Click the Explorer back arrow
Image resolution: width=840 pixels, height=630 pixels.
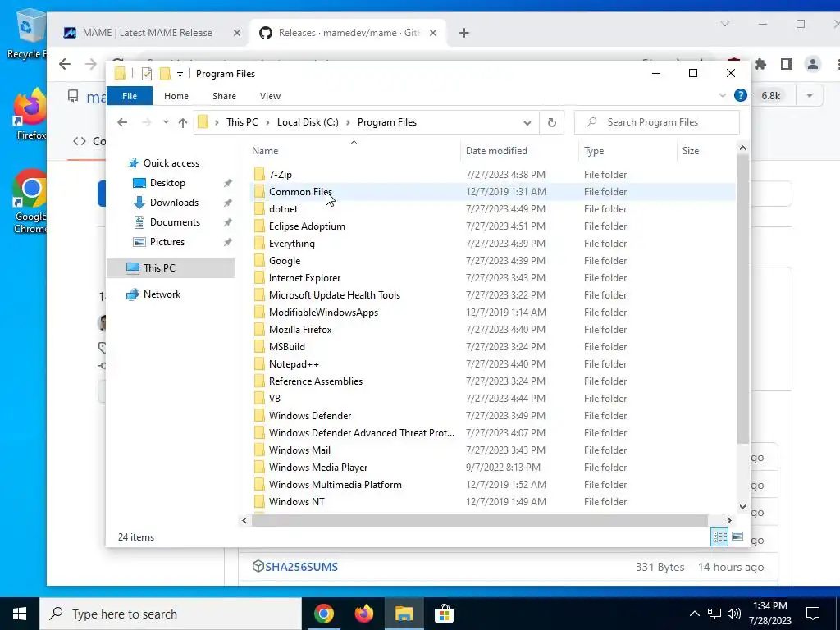122,122
